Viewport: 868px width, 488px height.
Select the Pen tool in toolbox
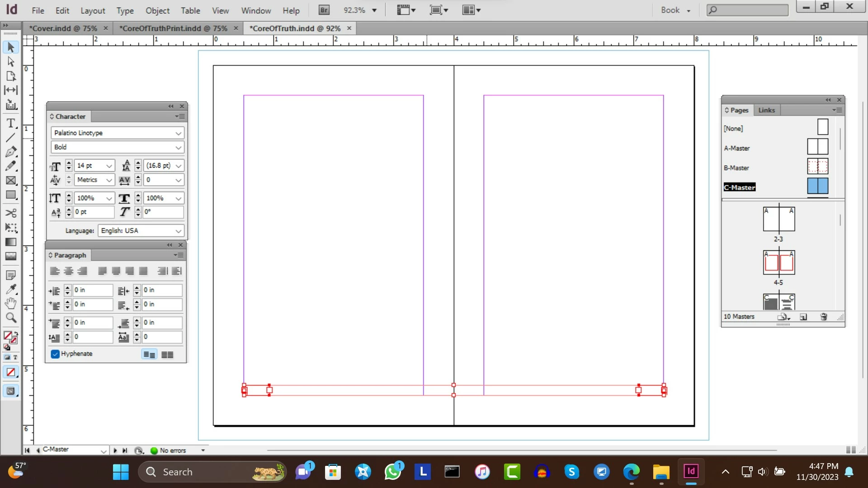(10, 151)
